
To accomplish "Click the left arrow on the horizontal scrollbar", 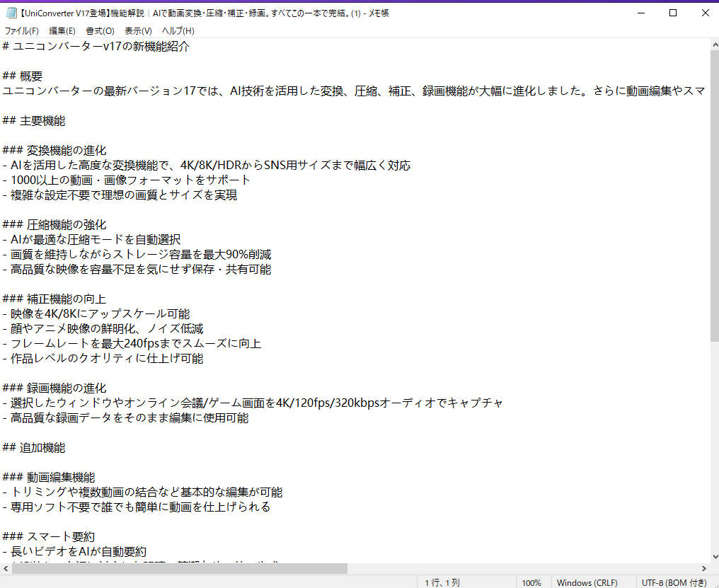I will pos(6,567).
